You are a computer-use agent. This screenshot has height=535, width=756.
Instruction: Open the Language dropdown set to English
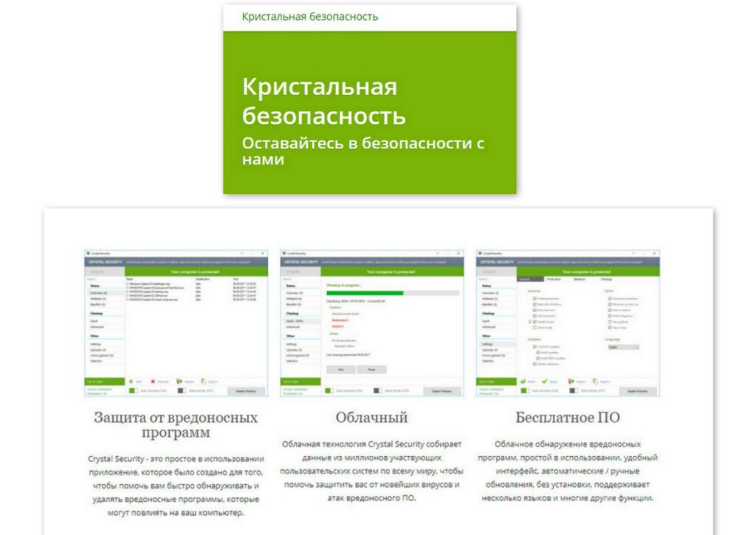(x=622, y=346)
